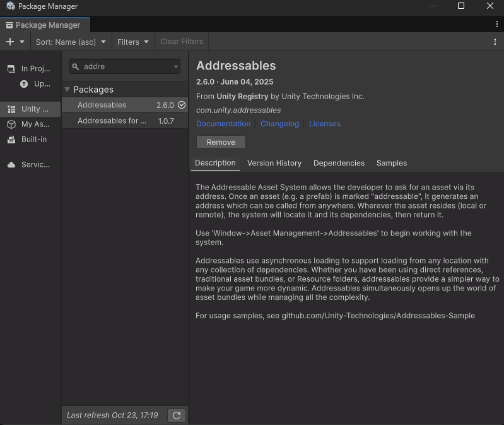This screenshot has width=504, height=425.
Task: Switch to the Description tab
Action: pyautogui.click(x=215, y=163)
